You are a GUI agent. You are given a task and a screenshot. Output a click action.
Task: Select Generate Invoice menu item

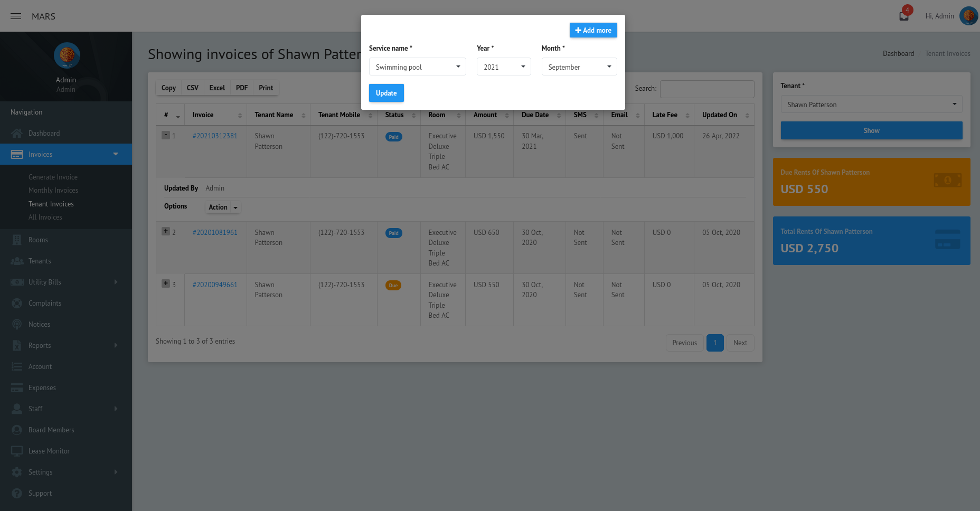pos(53,177)
